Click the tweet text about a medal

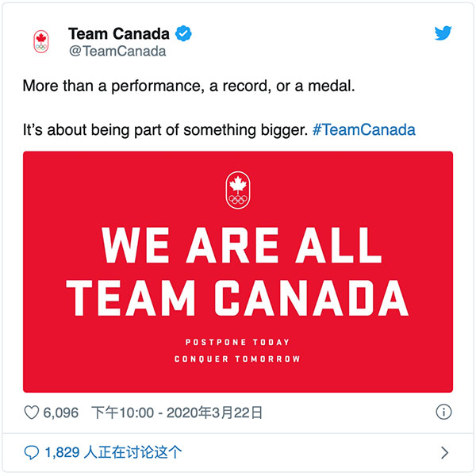[x=189, y=86]
